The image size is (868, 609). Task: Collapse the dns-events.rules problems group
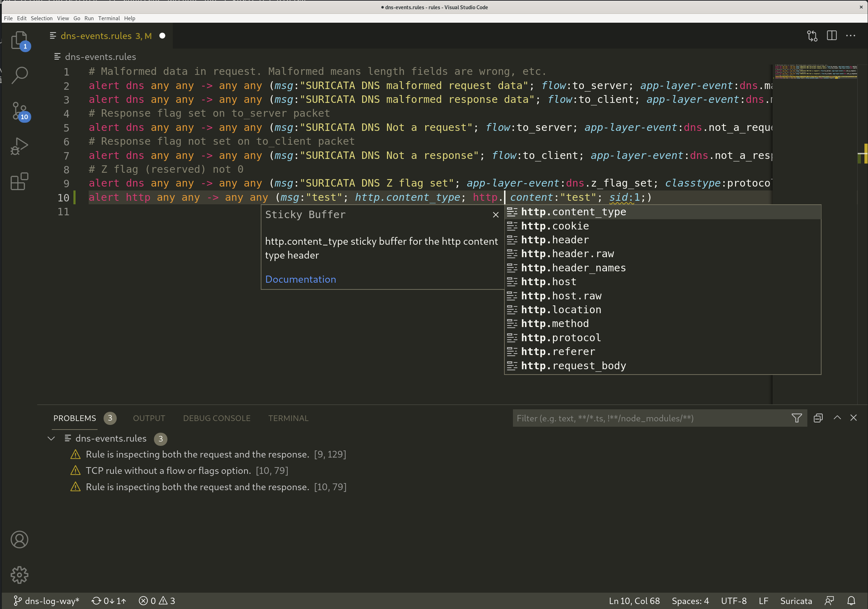click(51, 438)
